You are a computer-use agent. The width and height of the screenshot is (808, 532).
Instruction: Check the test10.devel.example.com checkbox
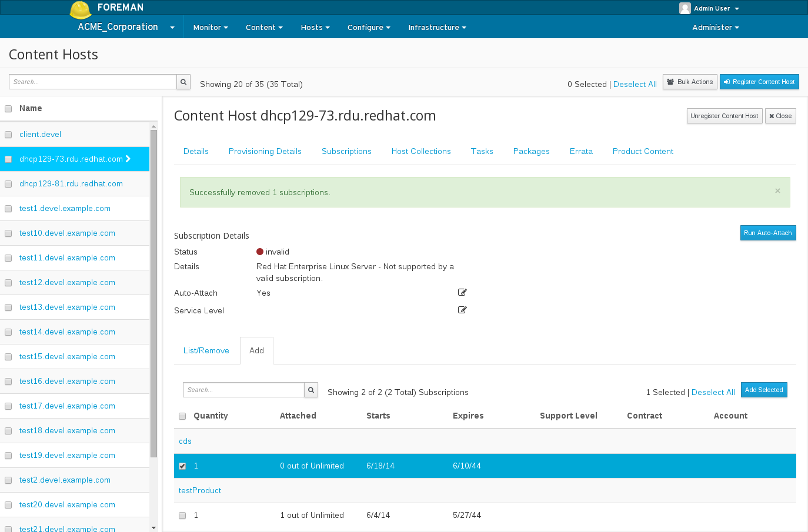(x=8, y=233)
